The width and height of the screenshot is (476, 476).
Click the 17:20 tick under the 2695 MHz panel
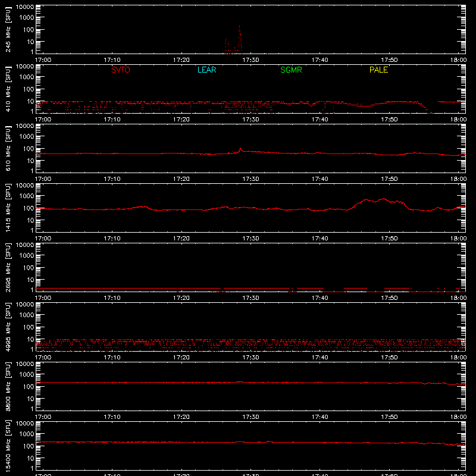click(x=181, y=298)
